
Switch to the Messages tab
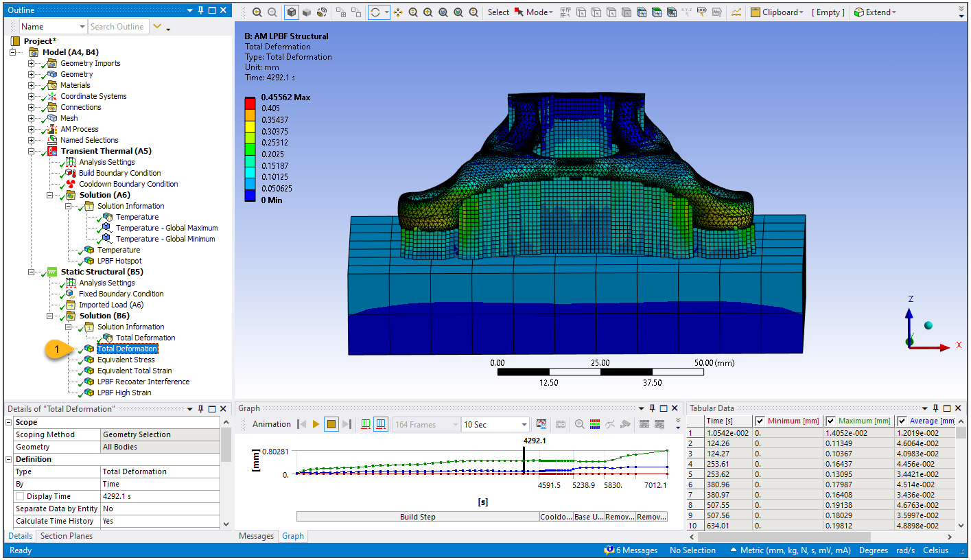[256, 536]
